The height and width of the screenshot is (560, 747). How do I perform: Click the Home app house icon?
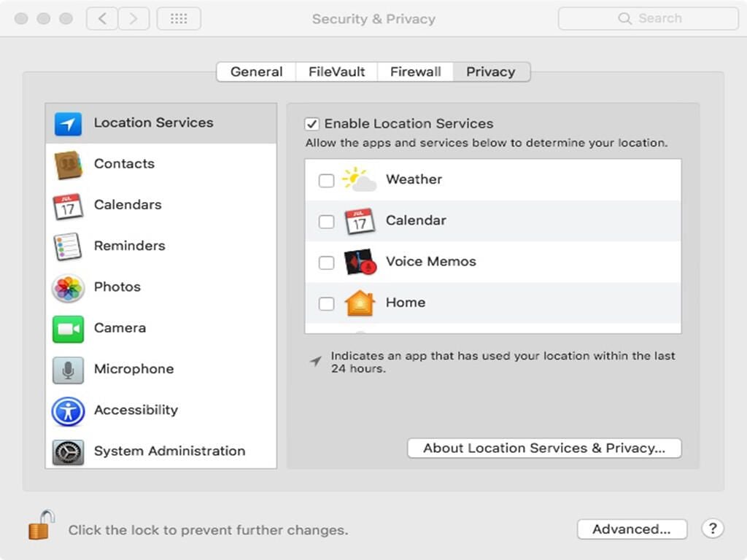point(360,303)
